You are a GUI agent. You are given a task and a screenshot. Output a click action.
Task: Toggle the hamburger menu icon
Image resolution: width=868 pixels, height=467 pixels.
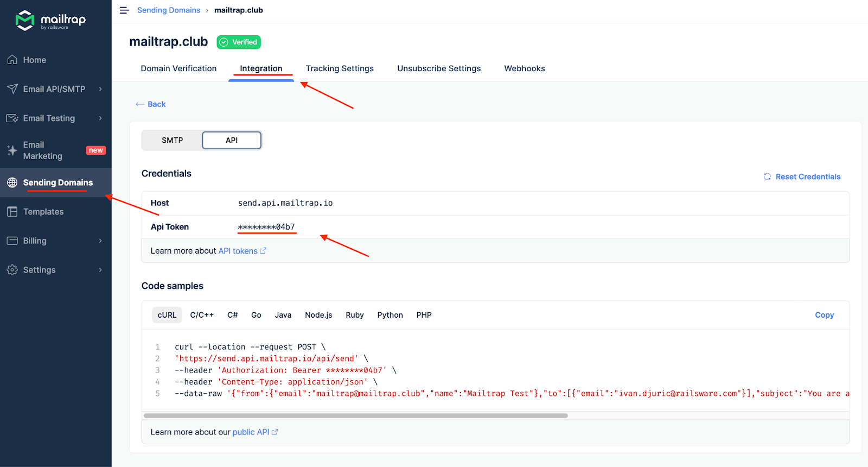124,10
